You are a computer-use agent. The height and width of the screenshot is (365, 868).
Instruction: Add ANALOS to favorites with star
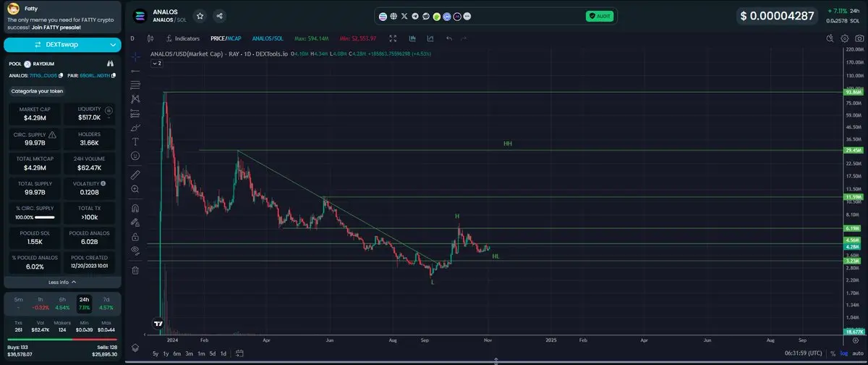(x=200, y=15)
